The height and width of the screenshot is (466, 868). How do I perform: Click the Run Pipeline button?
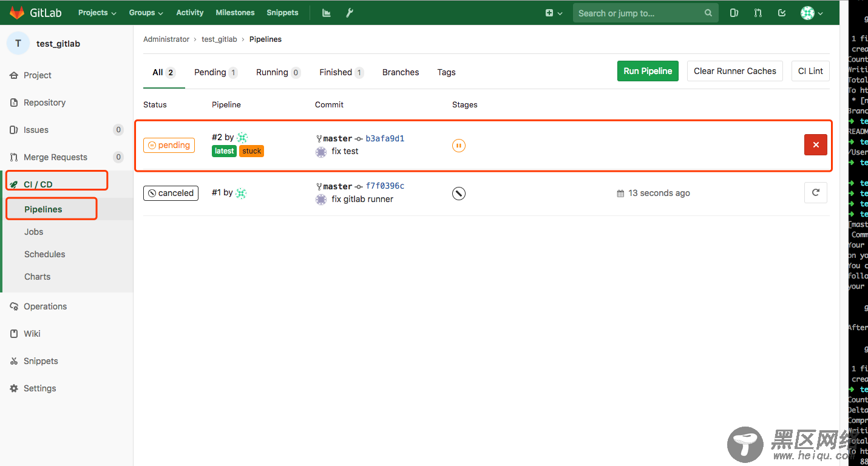pos(648,71)
